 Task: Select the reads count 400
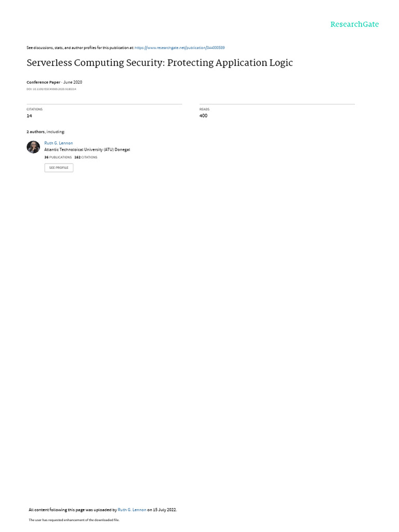pos(203,116)
